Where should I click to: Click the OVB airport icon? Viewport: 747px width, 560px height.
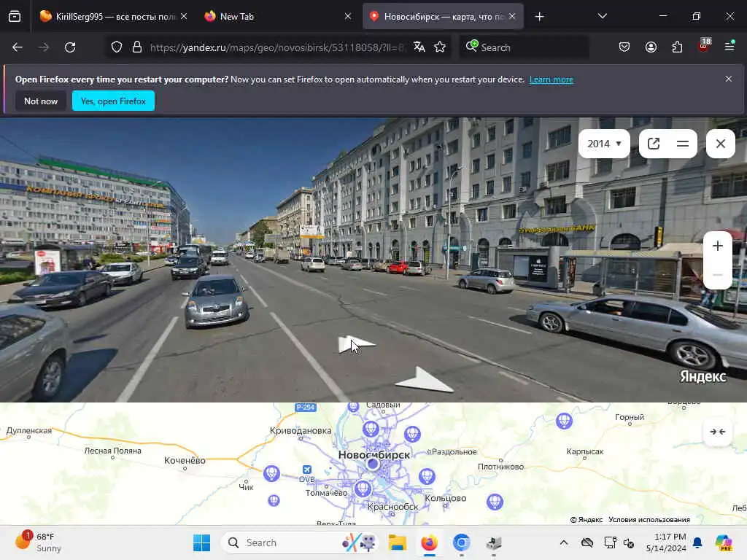click(307, 470)
